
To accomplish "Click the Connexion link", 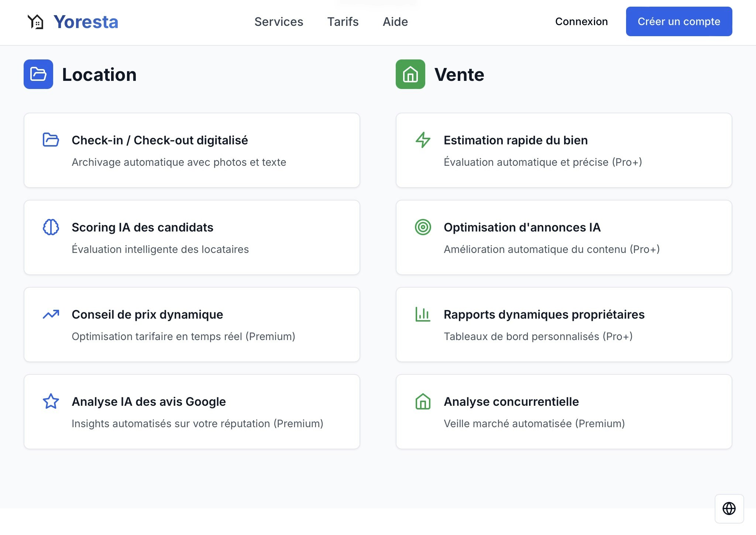I will tap(581, 21).
